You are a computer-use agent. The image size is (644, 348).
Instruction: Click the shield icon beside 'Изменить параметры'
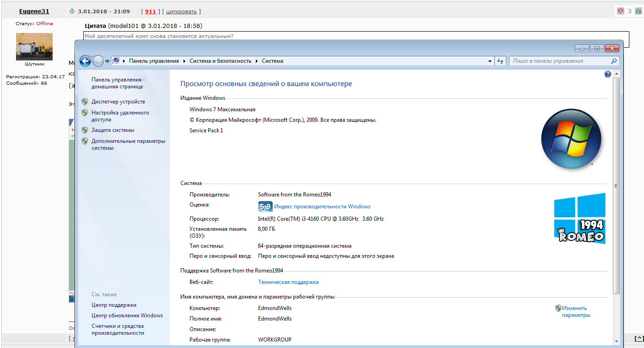pyautogui.click(x=558, y=308)
